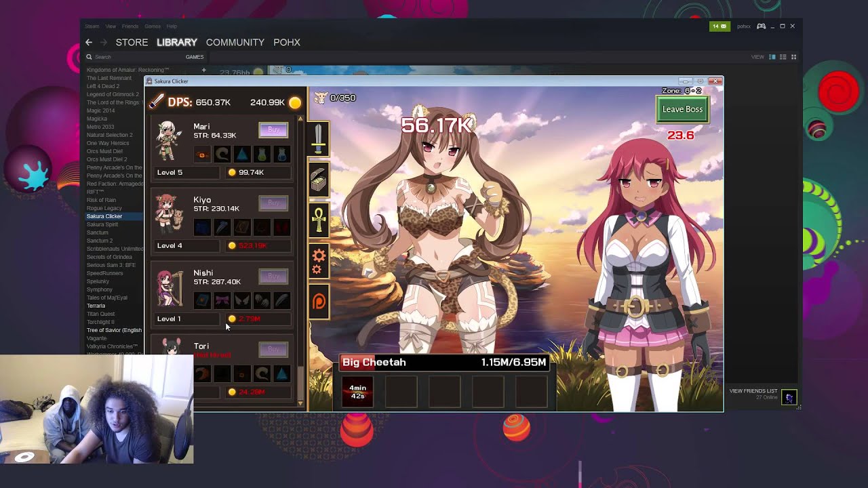Open the pohxx account dropdown in Steam
868x488 pixels.
pos(744,26)
